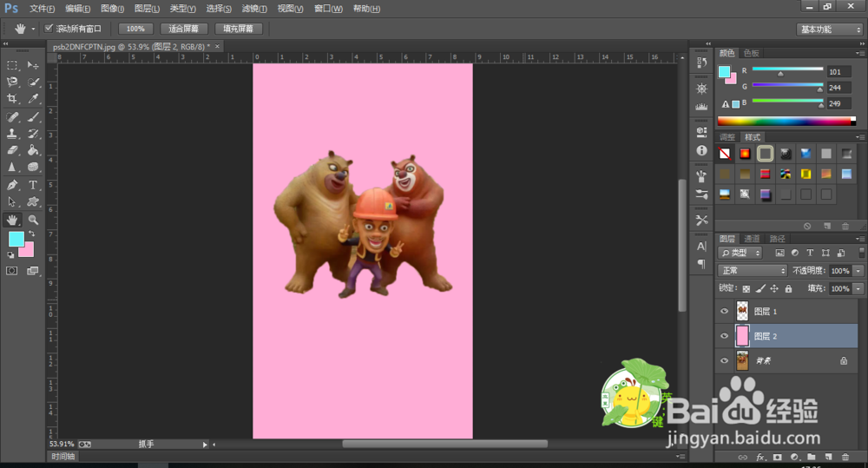Select the Horizontal Type tool
Image resolution: width=868 pixels, height=468 pixels.
pos(33,185)
